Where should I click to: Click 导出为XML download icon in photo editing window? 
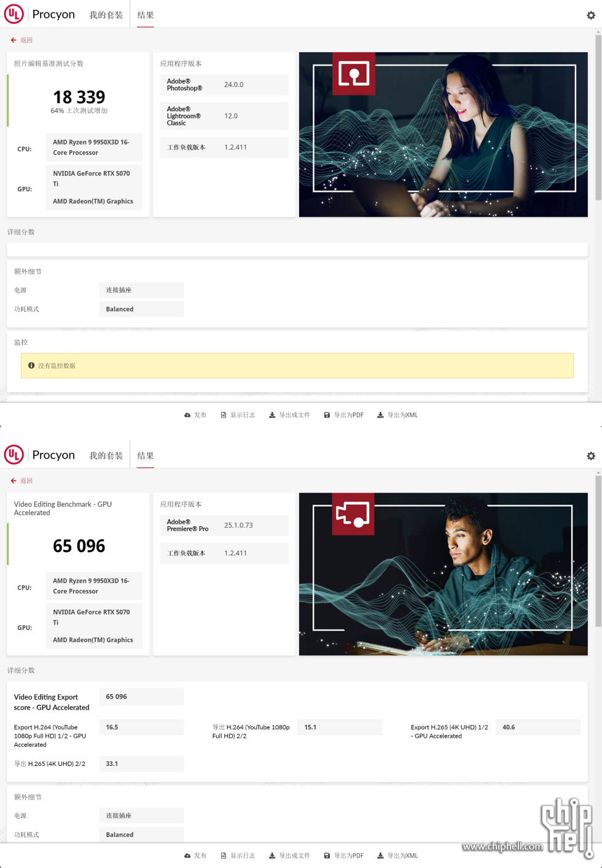tap(381, 415)
